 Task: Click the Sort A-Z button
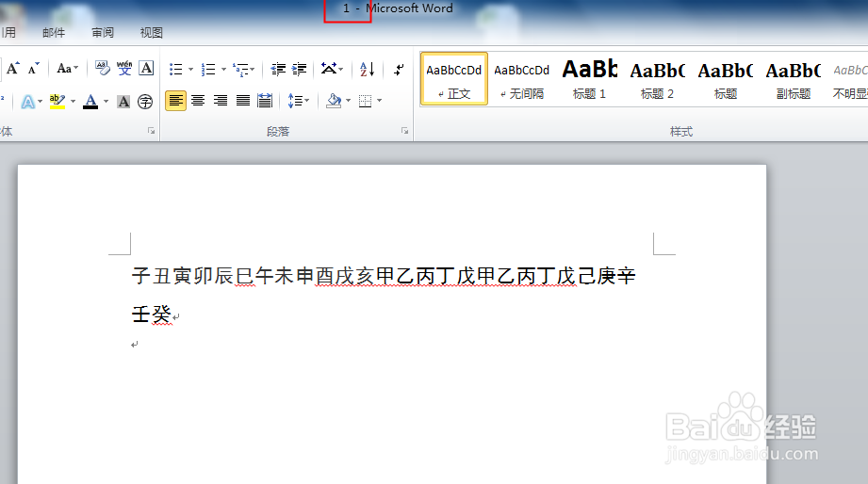pos(367,69)
